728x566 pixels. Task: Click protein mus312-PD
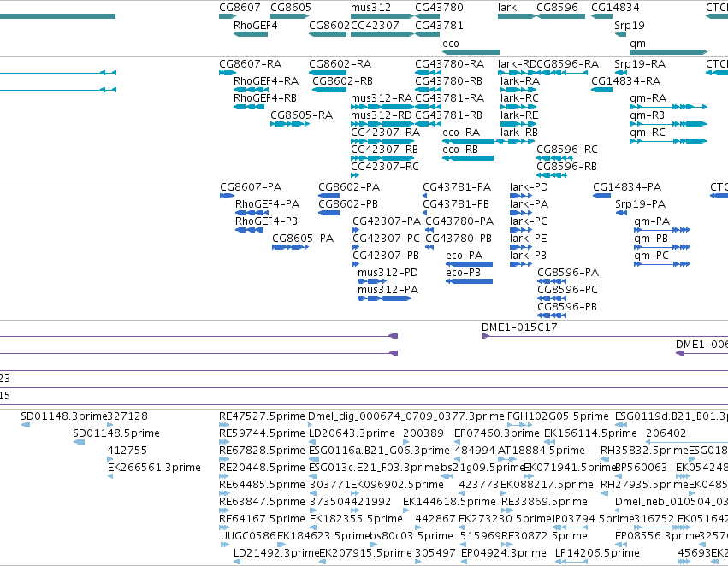(388, 273)
